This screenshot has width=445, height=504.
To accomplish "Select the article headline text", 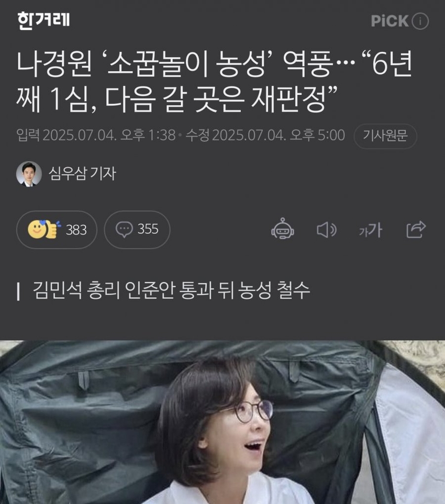I will 214,82.
